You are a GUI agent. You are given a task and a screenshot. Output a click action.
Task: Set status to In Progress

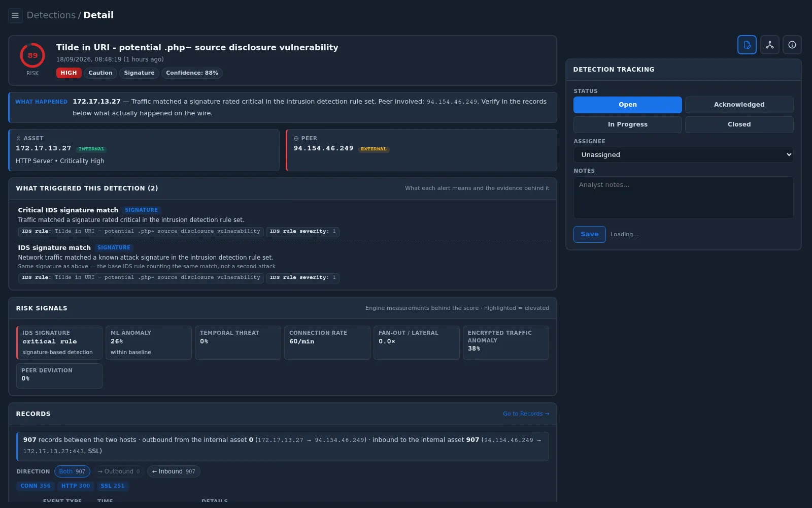click(628, 124)
